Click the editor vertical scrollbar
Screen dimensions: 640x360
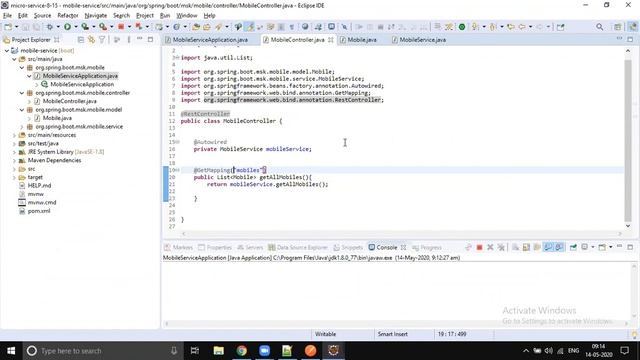coord(628,140)
